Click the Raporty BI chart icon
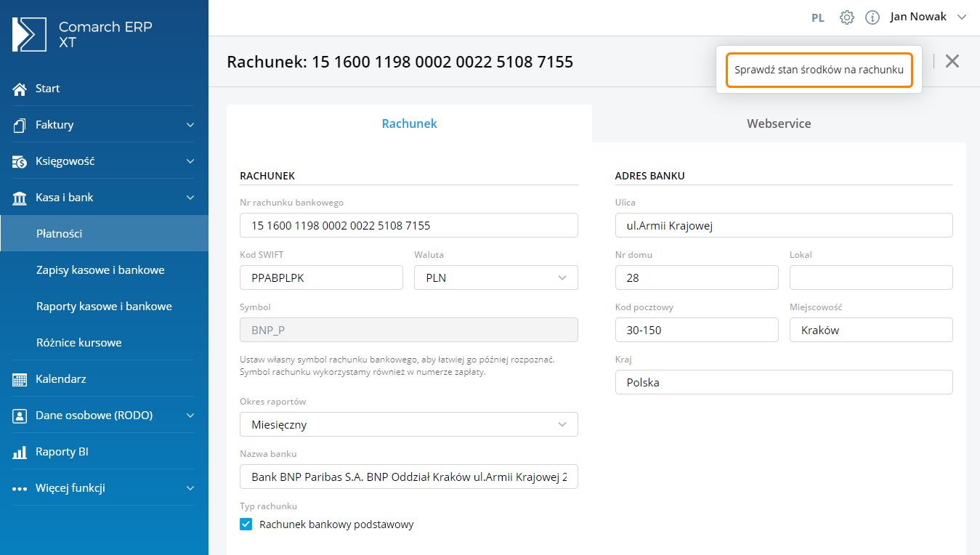 (20, 452)
